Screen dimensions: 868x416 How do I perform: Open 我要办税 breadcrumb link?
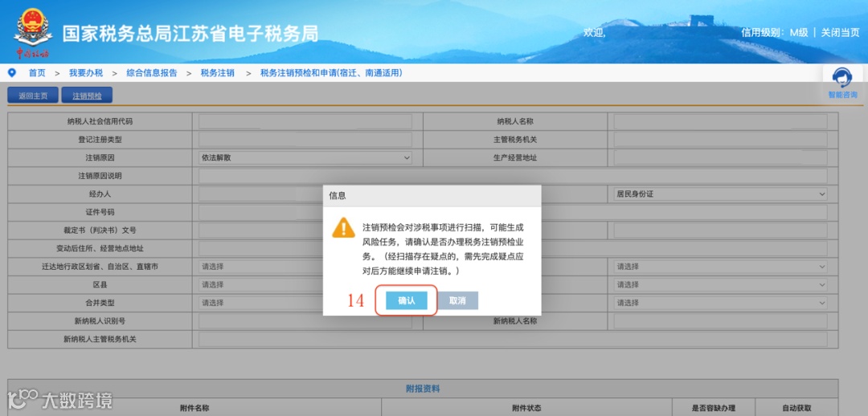(x=86, y=73)
